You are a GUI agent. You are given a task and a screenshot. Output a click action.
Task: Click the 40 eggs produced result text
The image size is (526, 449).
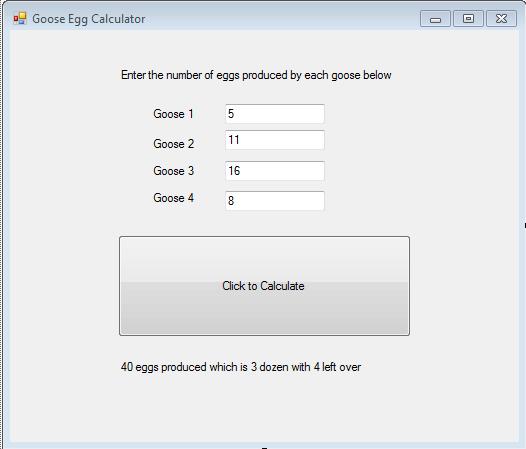click(x=241, y=367)
